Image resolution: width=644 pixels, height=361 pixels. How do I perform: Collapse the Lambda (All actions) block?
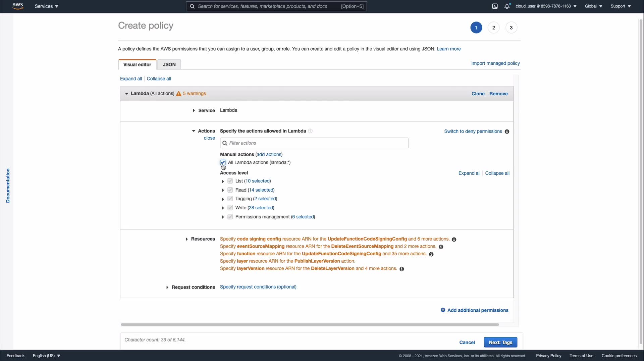(x=126, y=94)
